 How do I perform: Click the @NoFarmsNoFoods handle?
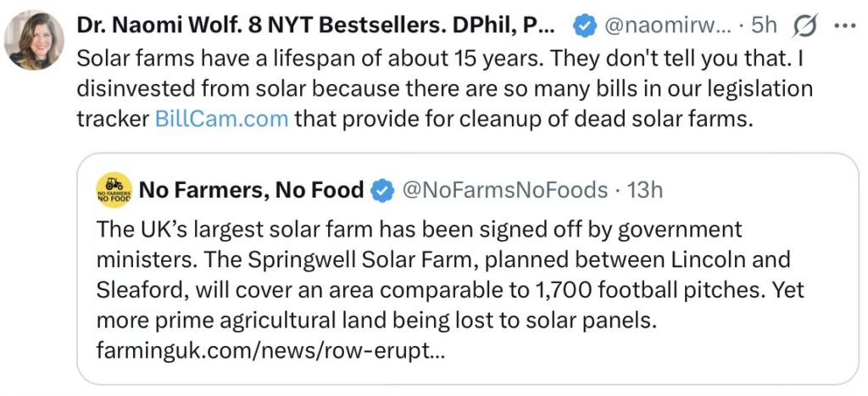[504, 190]
